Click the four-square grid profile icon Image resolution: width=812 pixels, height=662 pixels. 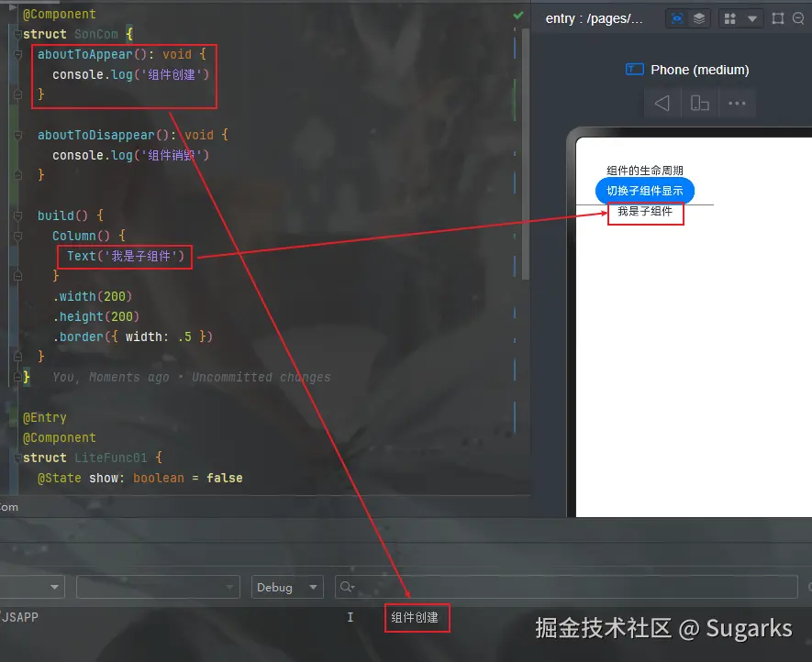click(x=730, y=19)
